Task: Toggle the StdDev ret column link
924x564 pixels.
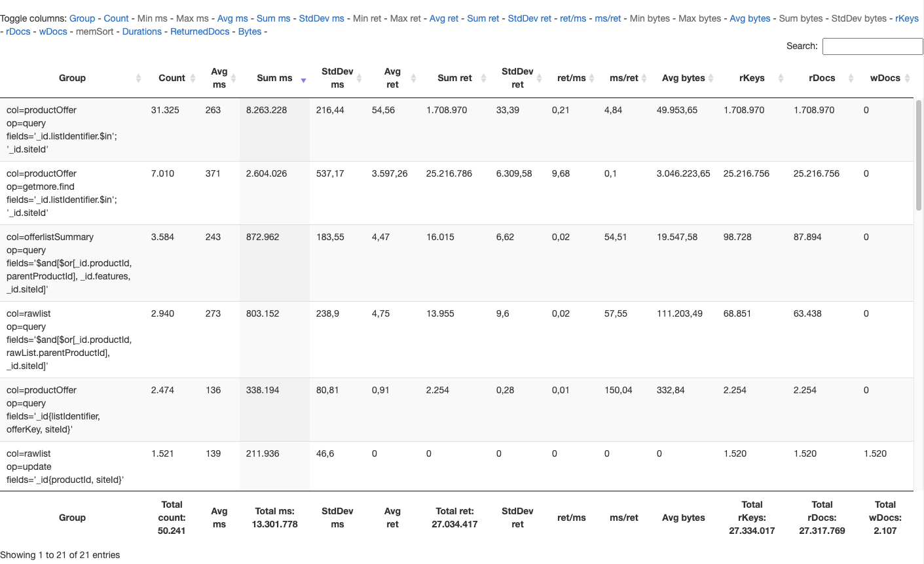Action: (530, 18)
